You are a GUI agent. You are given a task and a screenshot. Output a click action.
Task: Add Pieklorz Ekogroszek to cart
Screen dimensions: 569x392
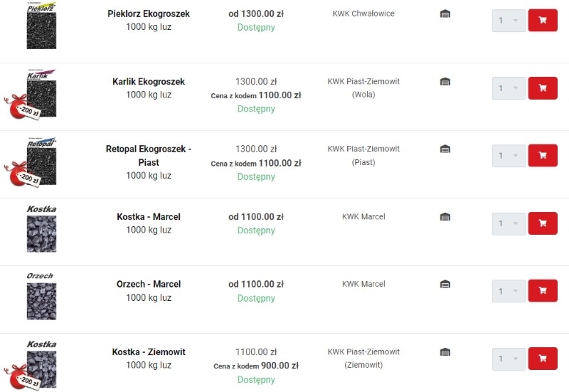coord(542,20)
